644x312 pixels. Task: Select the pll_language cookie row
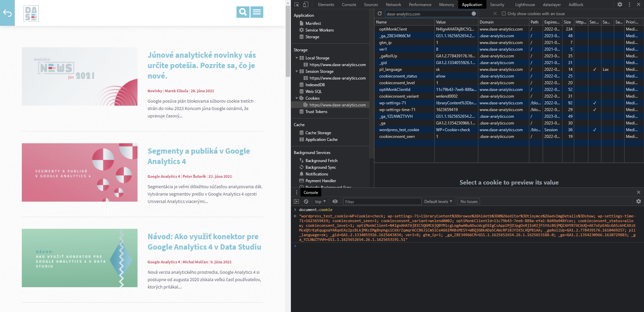pos(509,69)
